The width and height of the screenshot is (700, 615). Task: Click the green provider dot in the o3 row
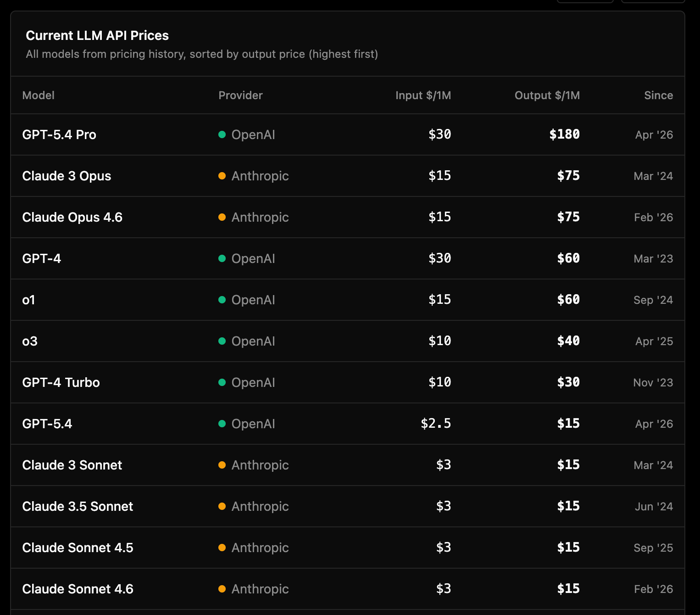click(x=222, y=341)
